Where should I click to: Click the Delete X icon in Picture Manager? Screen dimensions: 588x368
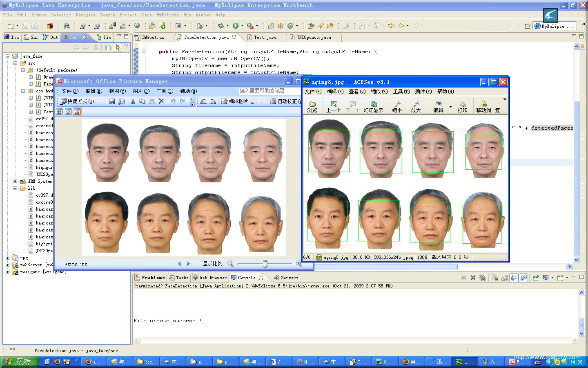point(161,101)
